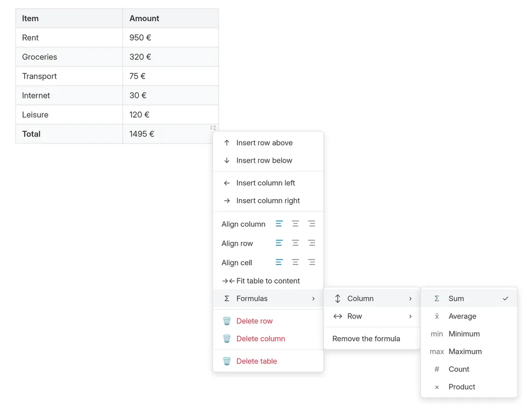
Task: Click the max icon beside Maximum
Action: tap(437, 351)
